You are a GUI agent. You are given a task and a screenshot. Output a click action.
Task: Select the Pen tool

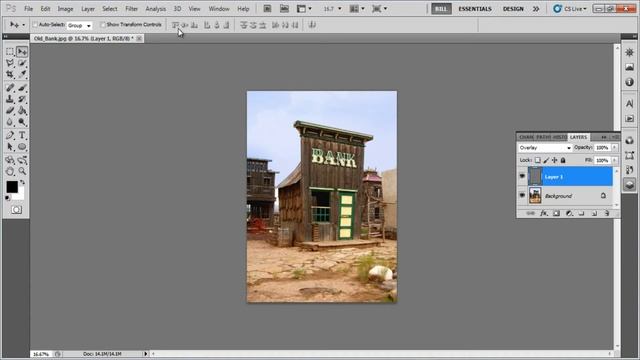point(10,135)
